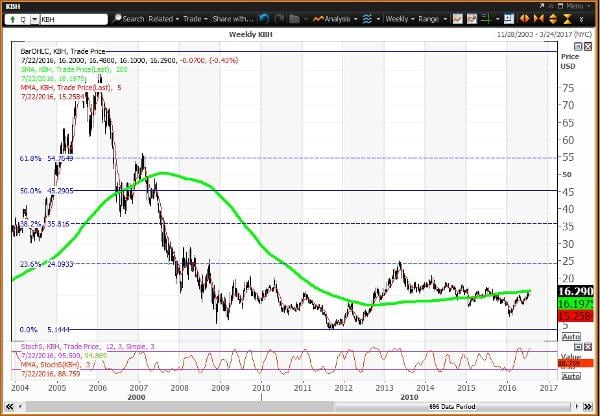Click the 50.0% 45.2905 Fibonacci label
This screenshot has width=600, height=416.
(x=46, y=191)
